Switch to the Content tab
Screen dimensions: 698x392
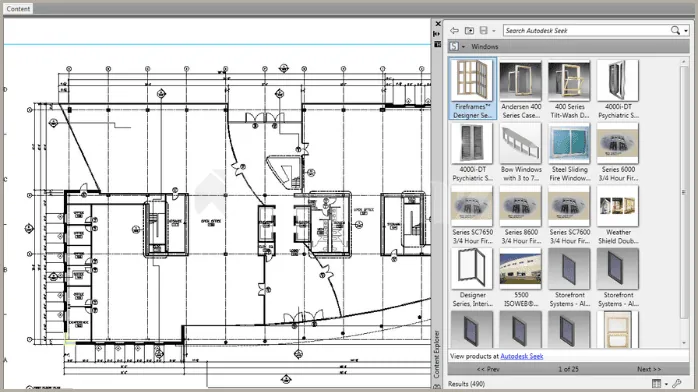(x=18, y=8)
